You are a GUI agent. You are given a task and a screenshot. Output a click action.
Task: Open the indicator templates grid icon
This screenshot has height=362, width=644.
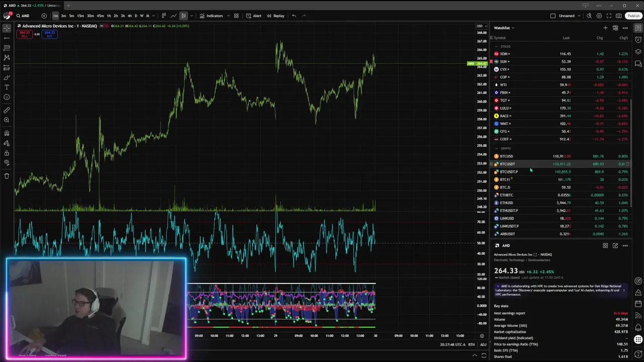[x=236, y=16]
